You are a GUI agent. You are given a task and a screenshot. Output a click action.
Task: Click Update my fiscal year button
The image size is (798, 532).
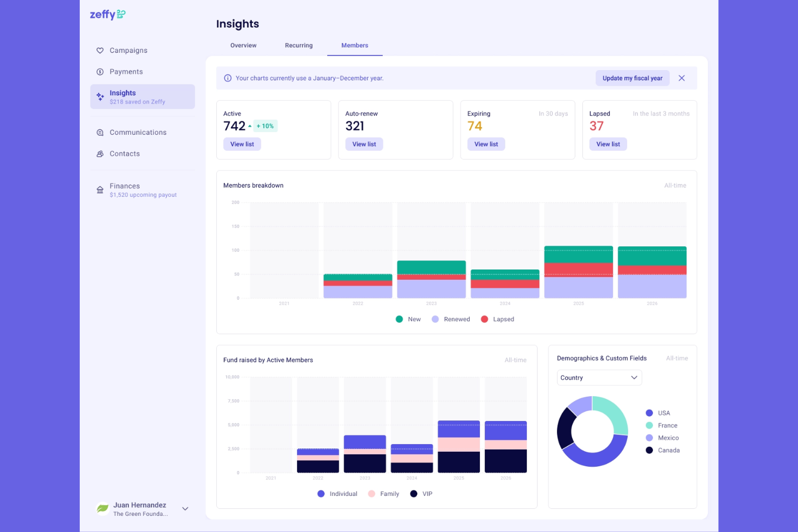632,78
